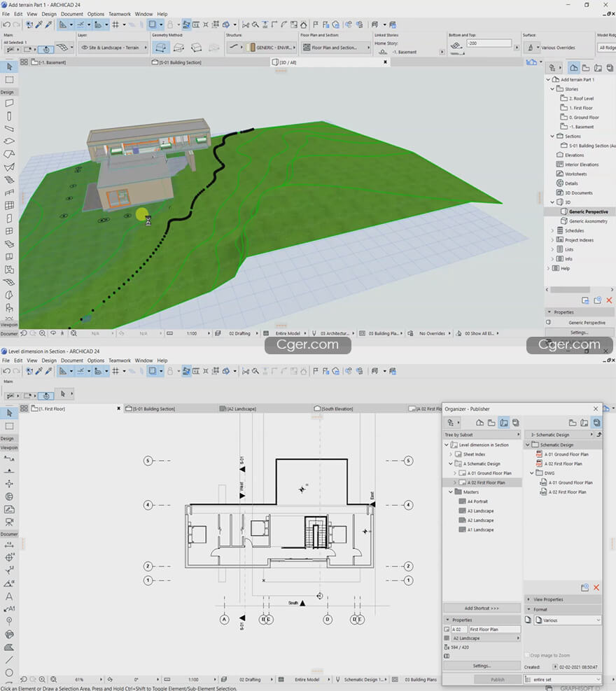Click the Bottom and Top -200 field
This screenshot has height=691, width=616.
[489, 43]
